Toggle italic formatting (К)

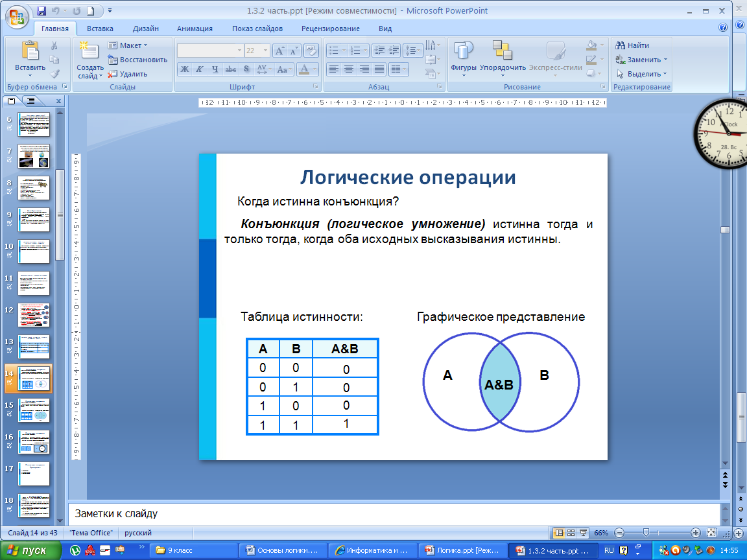[200, 69]
